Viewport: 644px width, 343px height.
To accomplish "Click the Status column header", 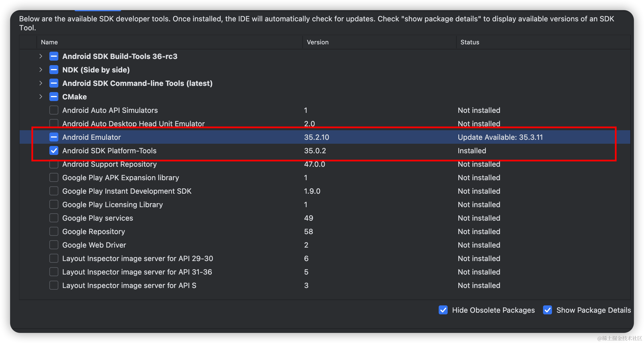I will 470,42.
